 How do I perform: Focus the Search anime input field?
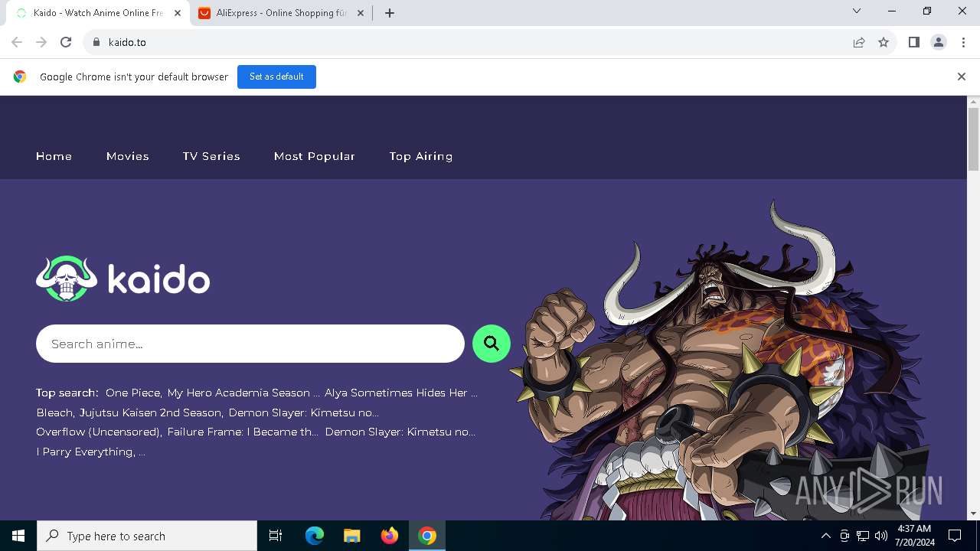pos(250,344)
